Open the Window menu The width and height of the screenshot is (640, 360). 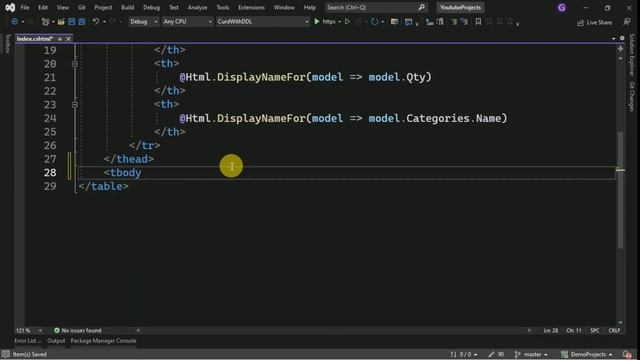tap(284, 7)
